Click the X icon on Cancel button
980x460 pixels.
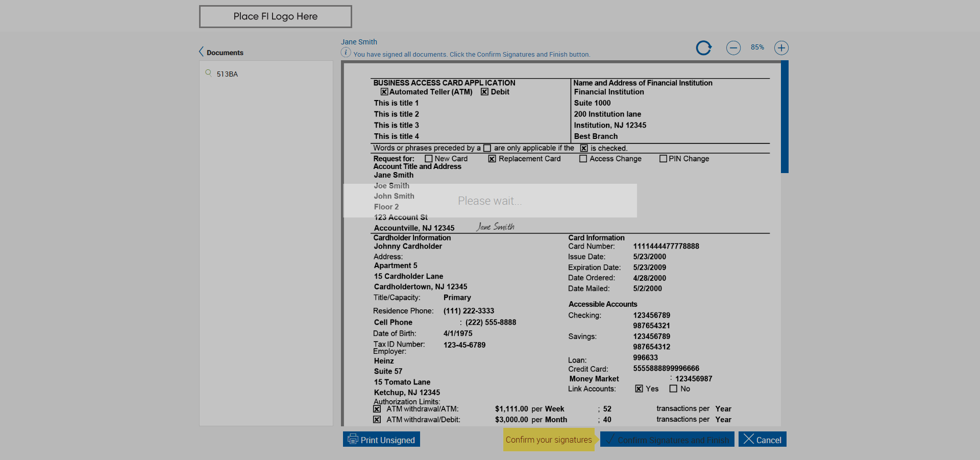pyautogui.click(x=748, y=439)
